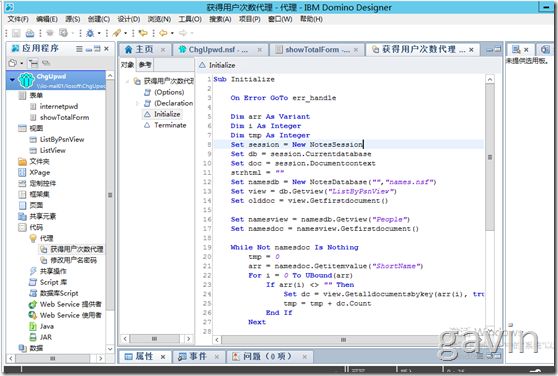The width and height of the screenshot is (558, 376).
Task: Select 数据库Script icon
Action: click(x=33, y=293)
